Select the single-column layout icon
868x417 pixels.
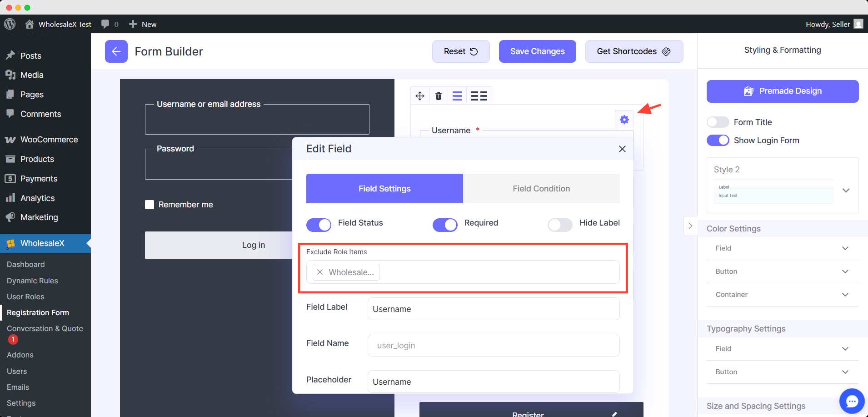(x=457, y=96)
